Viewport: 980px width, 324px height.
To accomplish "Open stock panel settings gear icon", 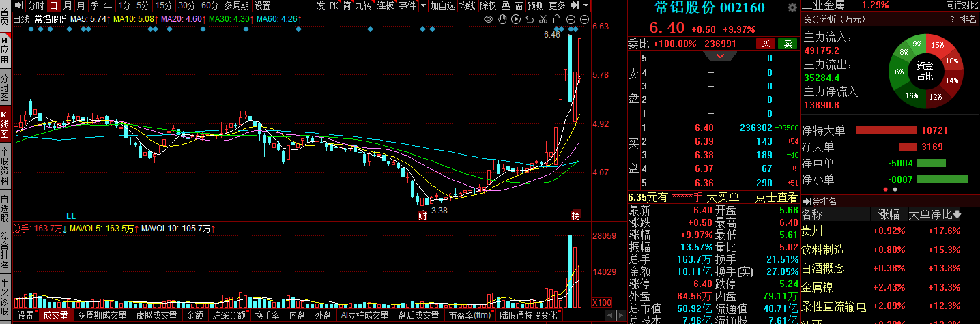I will pyautogui.click(x=792, y=8).
